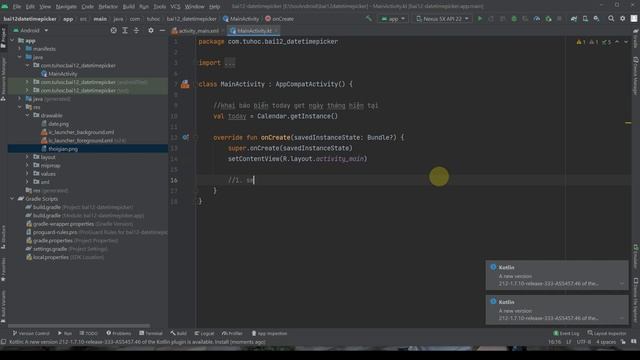Click the UTF-8 encoding status entry
Viewport: 640px width, 360px height.
point(584,342)
